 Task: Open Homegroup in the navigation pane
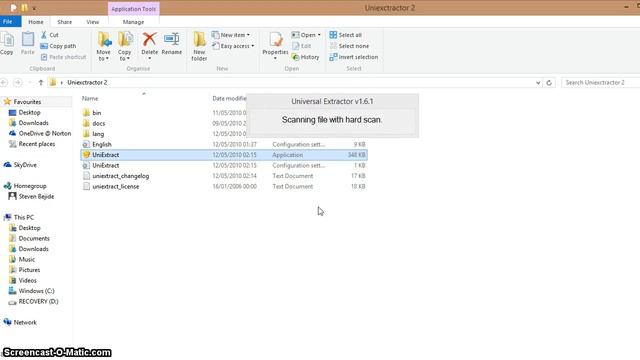[x=30, y=186]
